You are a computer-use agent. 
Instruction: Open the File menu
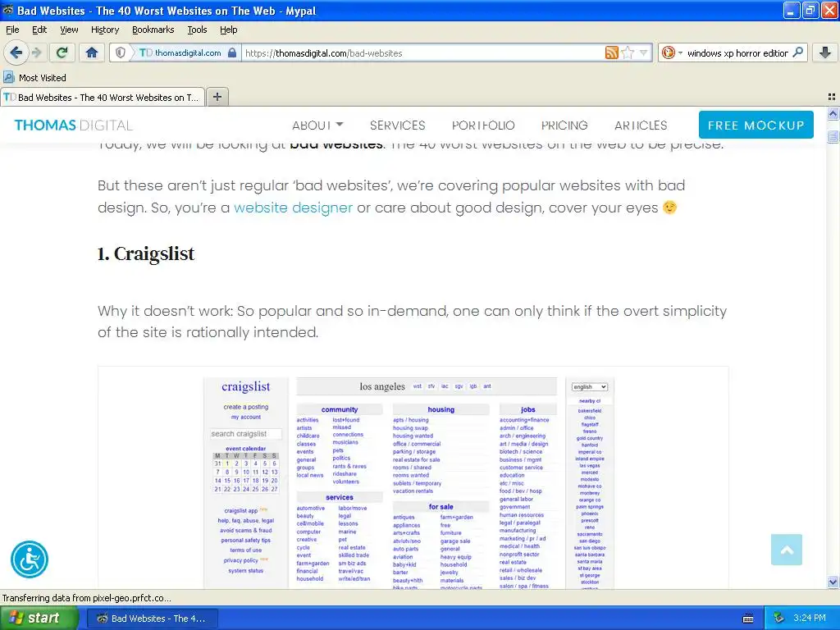(12, 30)
